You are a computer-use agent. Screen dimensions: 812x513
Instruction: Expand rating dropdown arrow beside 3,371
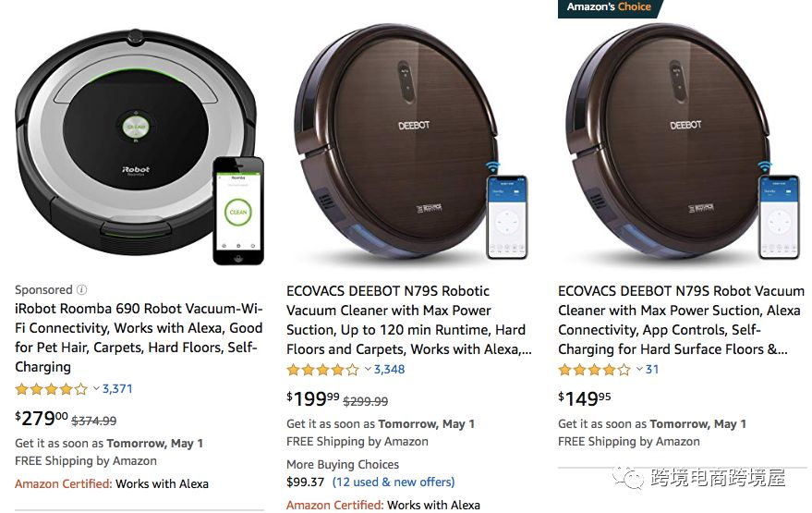96,389
